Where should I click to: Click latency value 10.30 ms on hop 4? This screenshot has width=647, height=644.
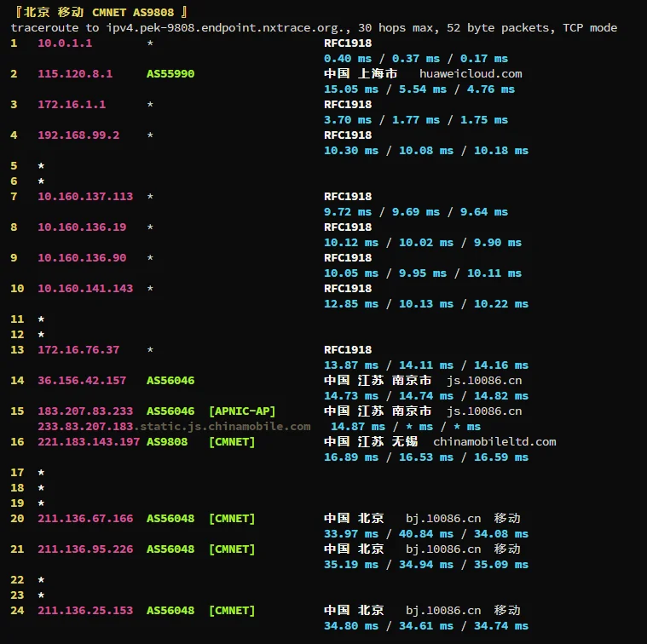pos(351,151)
